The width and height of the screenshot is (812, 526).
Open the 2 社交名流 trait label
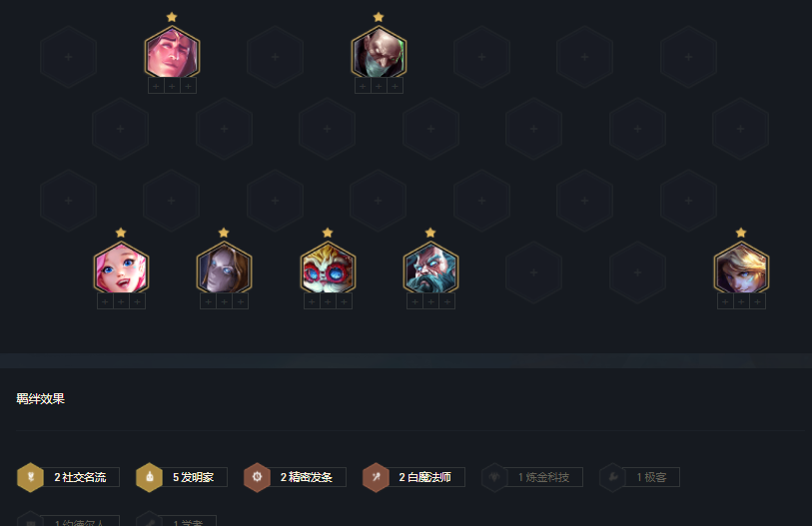point(81,477)
